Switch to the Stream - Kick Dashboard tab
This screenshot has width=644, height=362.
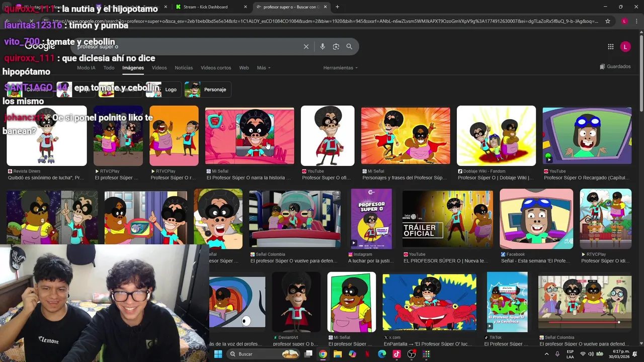point(211,7)
